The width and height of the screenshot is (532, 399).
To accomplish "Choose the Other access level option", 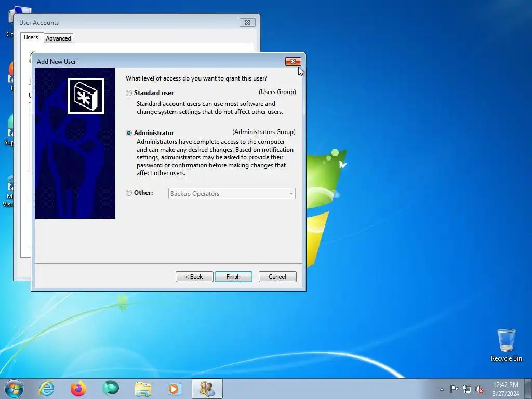I will (129, 193).
